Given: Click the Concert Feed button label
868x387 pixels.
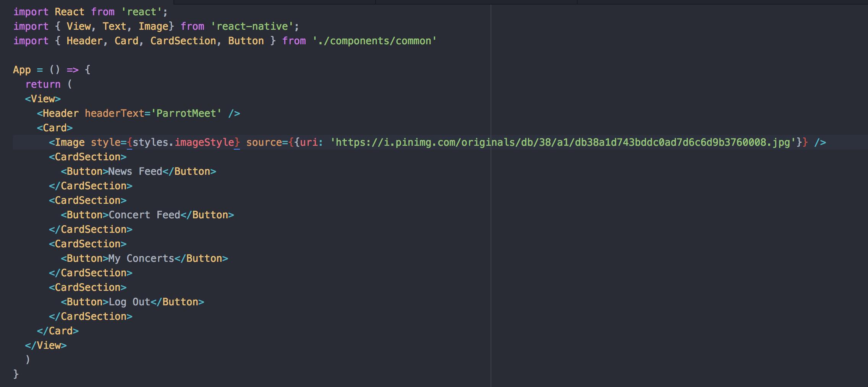Looking at the screenshot, I should (144, 214).
